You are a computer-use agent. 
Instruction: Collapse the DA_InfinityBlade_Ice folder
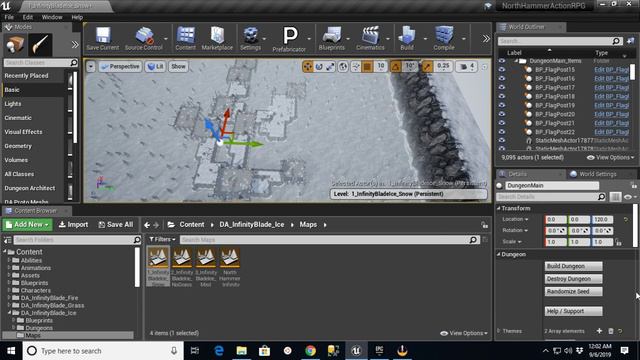click(x=9, y=313)
